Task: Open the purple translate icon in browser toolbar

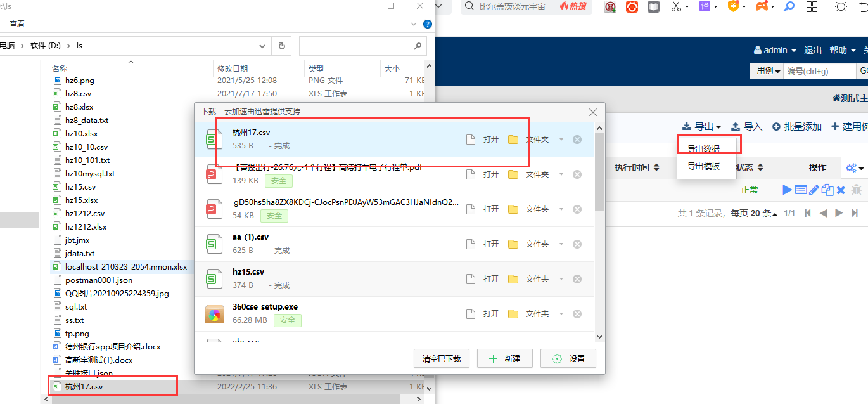Action: point(705,6)
